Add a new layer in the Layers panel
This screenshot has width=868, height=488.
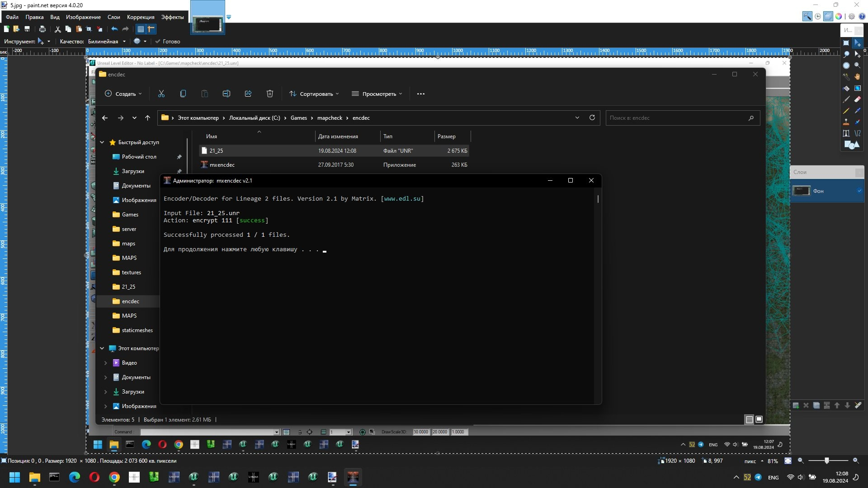pos(796,406)
